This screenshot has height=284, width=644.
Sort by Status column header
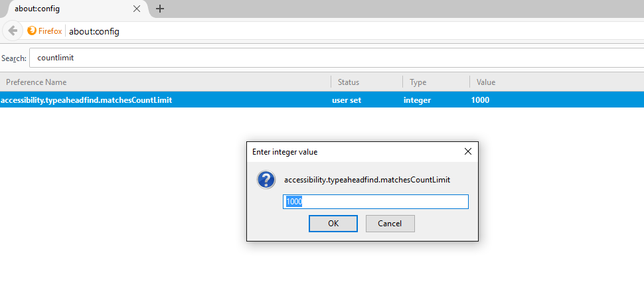(x=366, y=82)
